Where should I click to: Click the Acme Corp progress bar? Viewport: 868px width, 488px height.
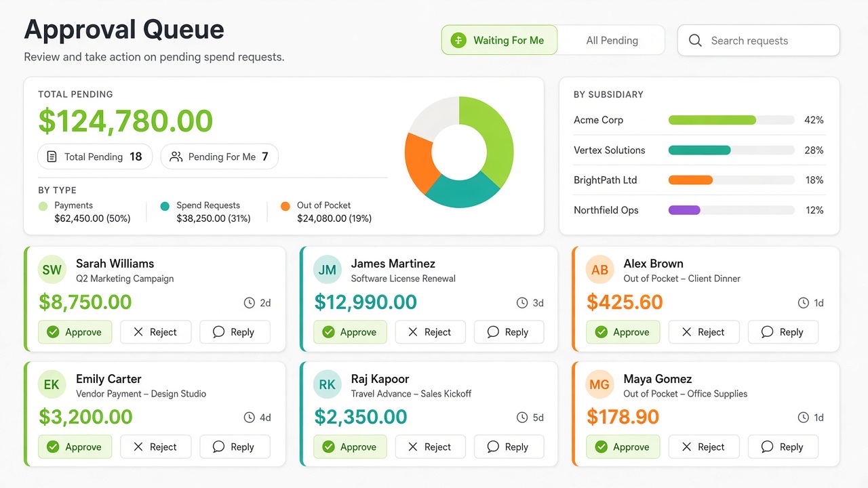click(x=731, y=120)
